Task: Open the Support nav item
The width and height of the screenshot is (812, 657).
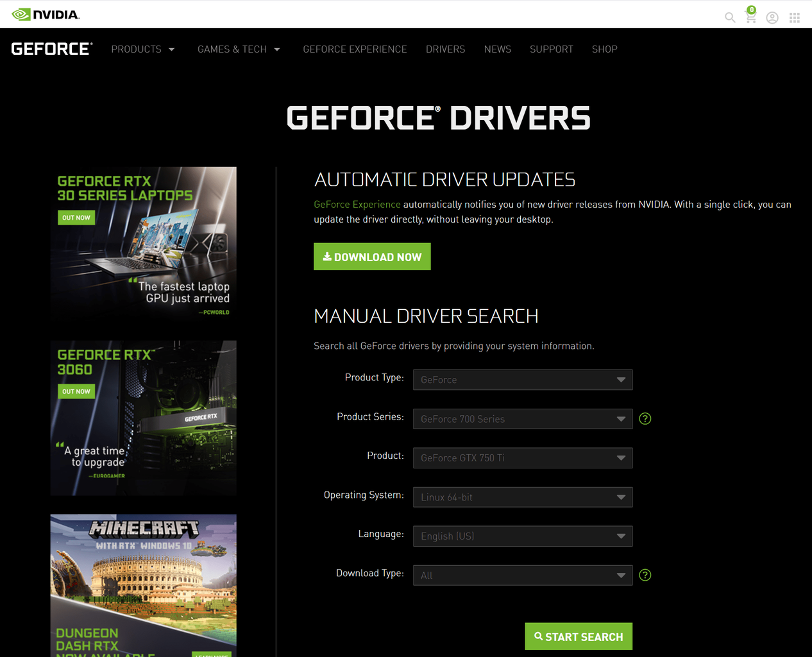Action: [552, 49]
